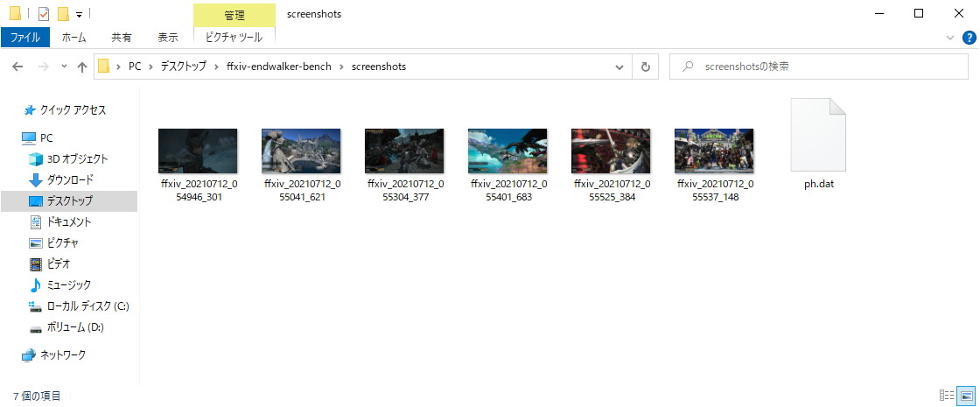The width and height of the screenshot is (980, 407).
Task: Select クイック アクセス in the navigation pane
Action: [x=64, y=110]
